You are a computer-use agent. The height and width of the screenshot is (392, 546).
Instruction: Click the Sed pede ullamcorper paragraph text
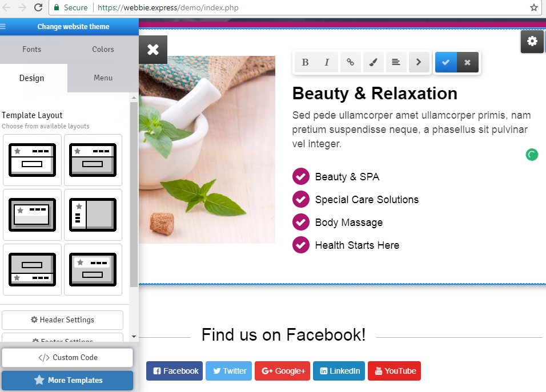pyautogui.click(x=412, y=130)
